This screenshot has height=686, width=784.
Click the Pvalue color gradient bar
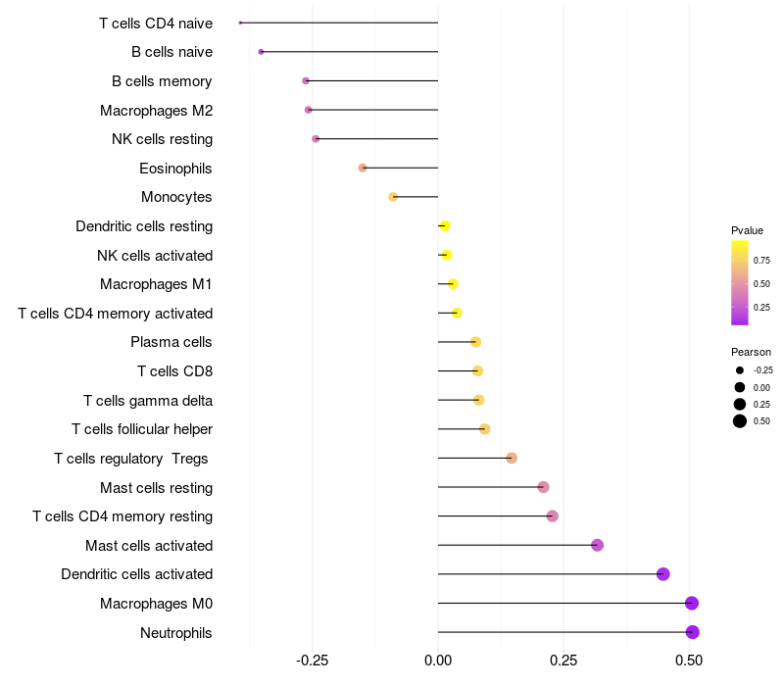click(740, 282)
